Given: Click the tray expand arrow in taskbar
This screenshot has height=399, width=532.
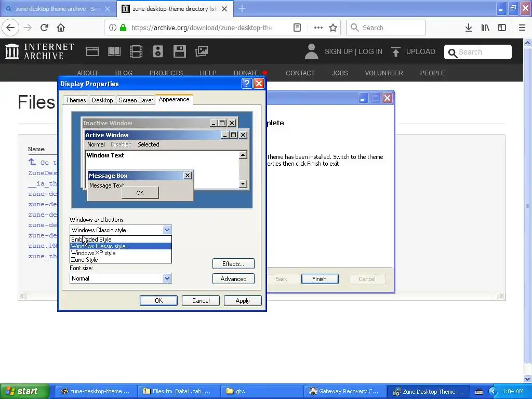Looking at the screenshot, I should (493, 392).
